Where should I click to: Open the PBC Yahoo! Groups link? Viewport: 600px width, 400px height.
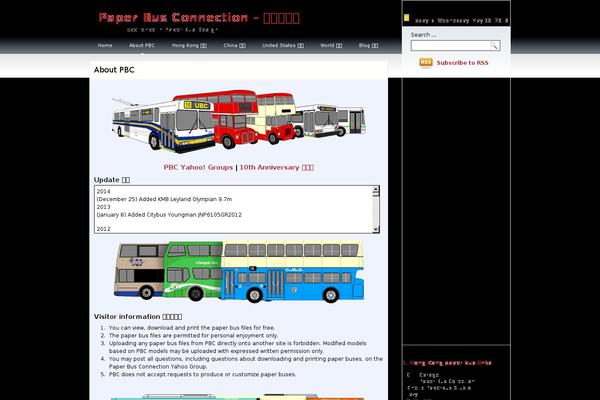click(198, 167)
